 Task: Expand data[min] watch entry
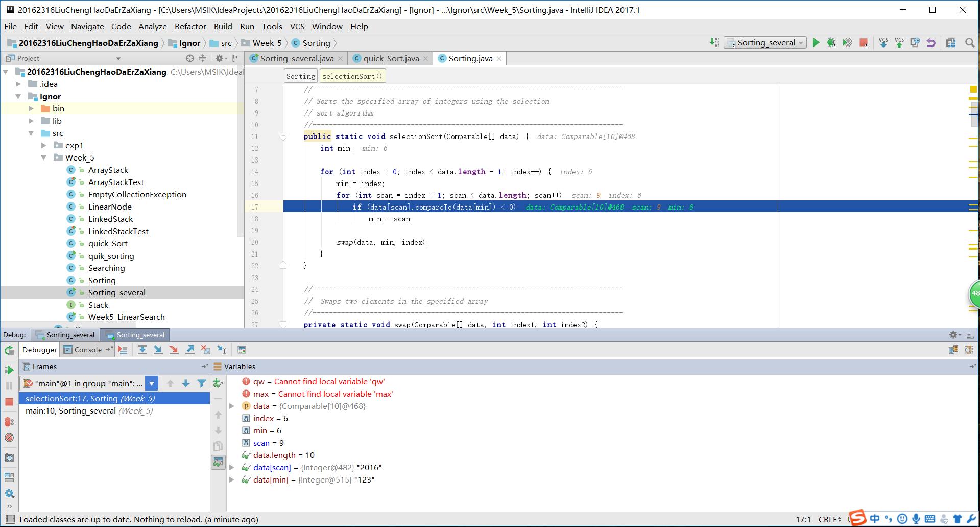pyautogui.click(x=232, y=479)
